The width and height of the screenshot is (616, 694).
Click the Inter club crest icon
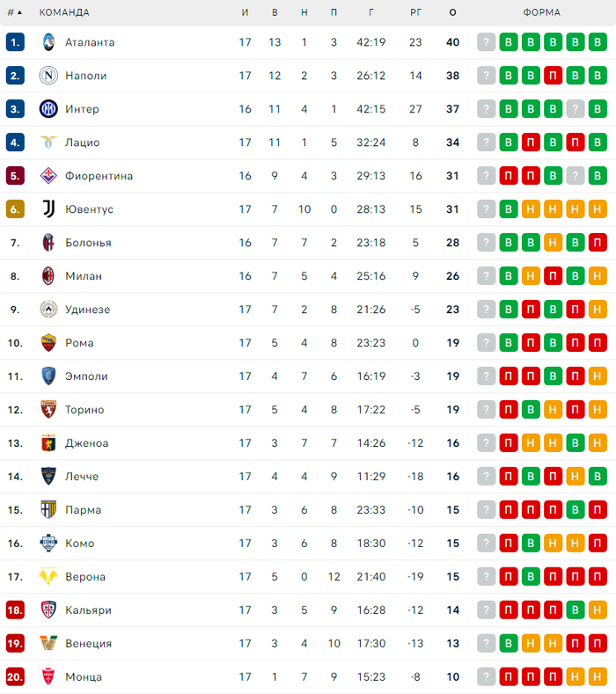tap(48, 109)
